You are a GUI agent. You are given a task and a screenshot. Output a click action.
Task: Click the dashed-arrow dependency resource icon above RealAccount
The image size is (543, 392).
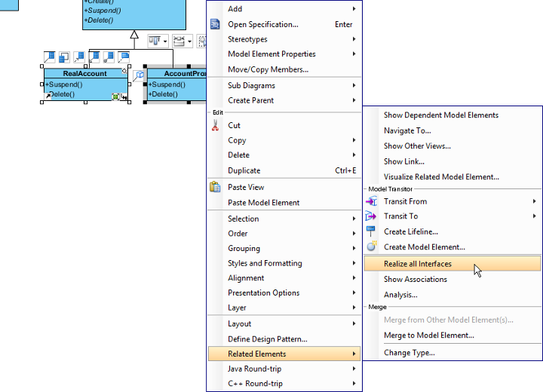tap(79, 57)
